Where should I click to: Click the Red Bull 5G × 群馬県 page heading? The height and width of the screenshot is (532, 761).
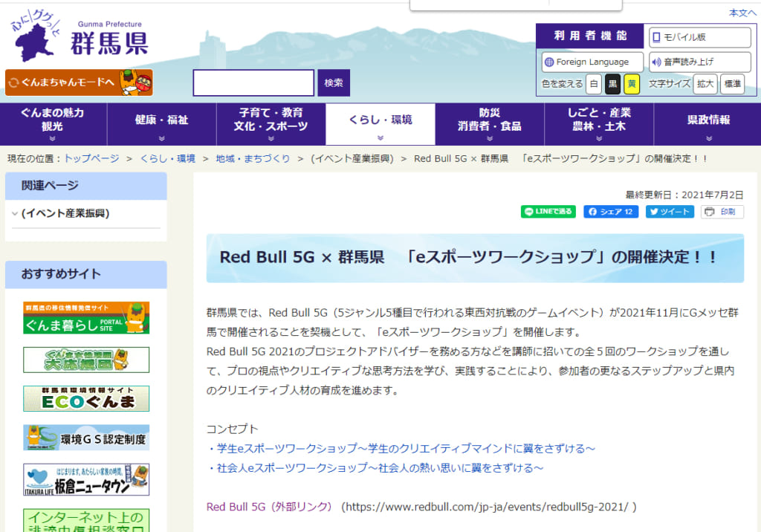[469, 257]
